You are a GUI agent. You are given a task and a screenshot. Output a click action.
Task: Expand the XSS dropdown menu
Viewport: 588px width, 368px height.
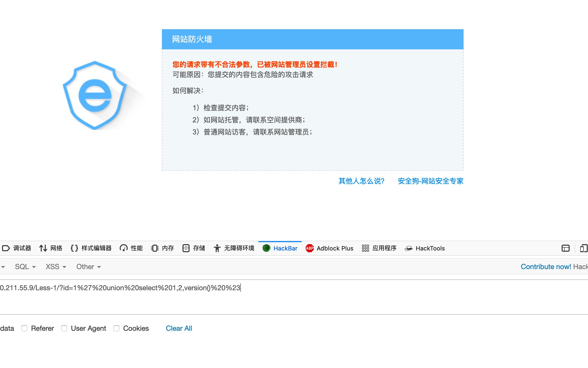(x=56, y=267)
